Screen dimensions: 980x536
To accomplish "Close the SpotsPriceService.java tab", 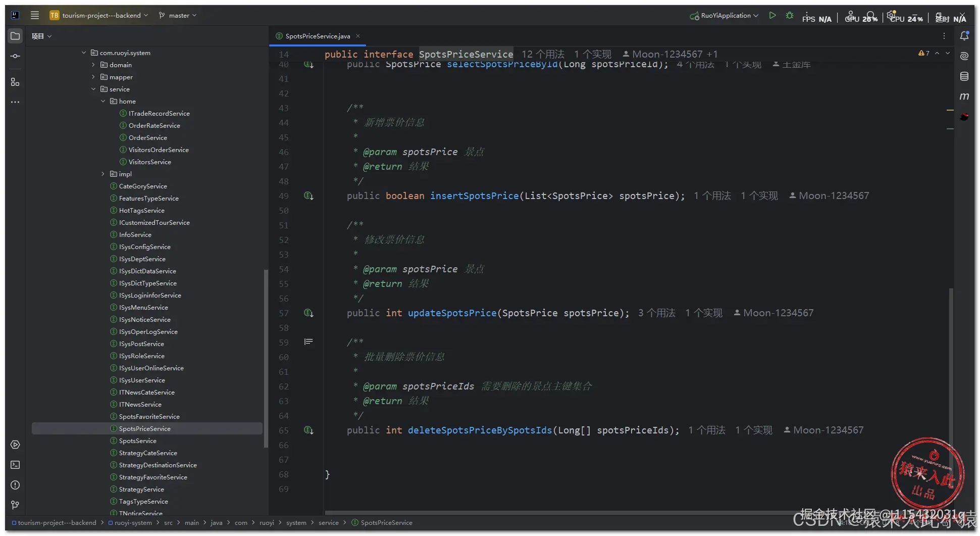I will pos(358,36).
